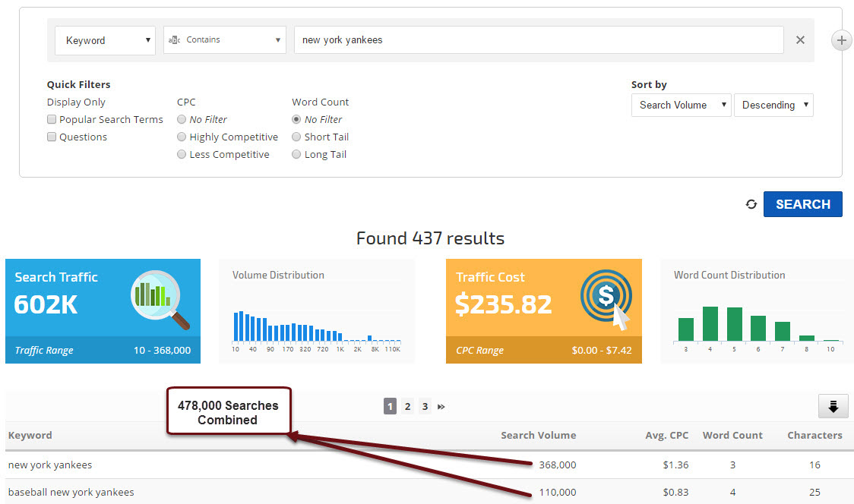The height and width of the screenshot is (504, 854).
Task: Jump to page 3 of results
Action: click(x=425, y=407)
